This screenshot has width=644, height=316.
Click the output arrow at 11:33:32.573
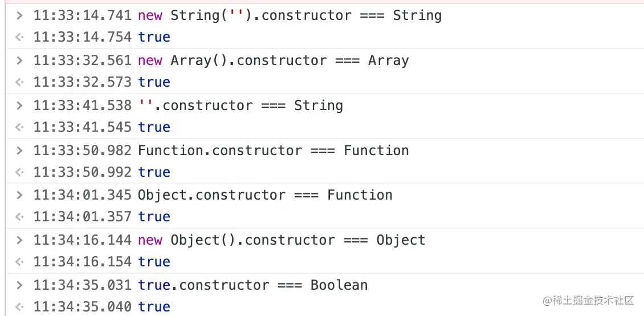[19, 83]
